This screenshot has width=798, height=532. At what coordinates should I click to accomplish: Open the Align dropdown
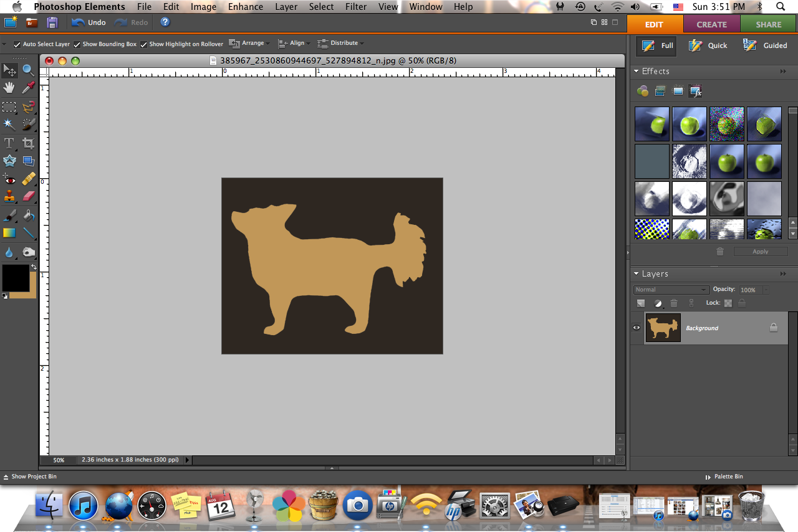coord(294,44)
